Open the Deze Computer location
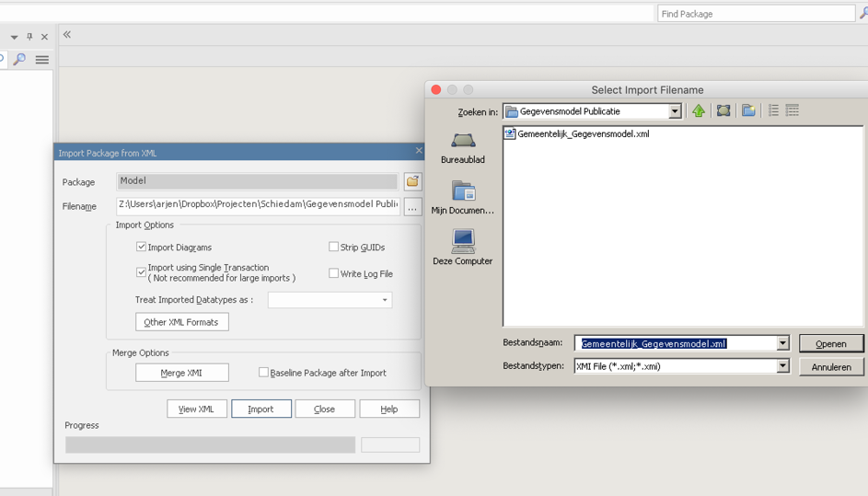This screenshot has width=868, height=496. (462, 248)
